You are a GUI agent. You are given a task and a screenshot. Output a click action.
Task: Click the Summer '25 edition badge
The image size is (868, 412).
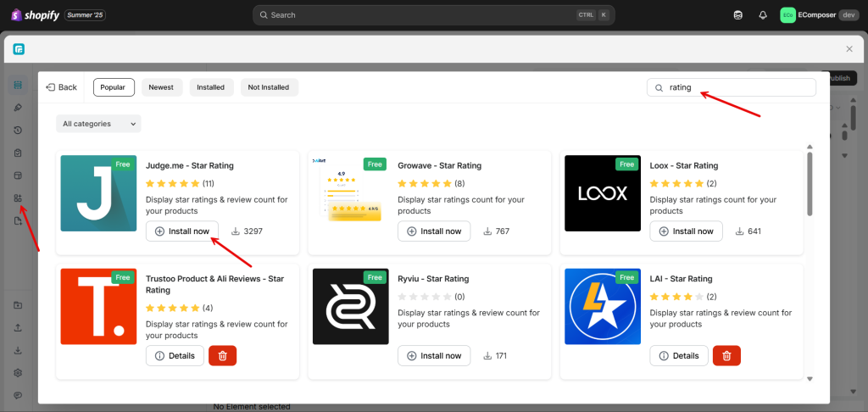click(x=85, y=15)
